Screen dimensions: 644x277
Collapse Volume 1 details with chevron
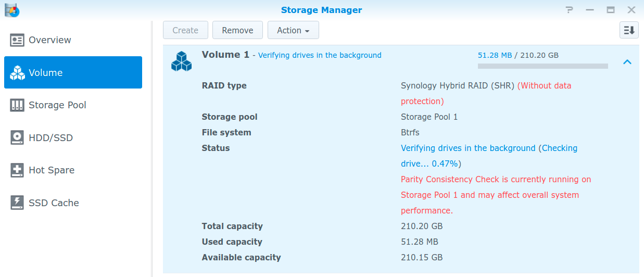pos(627,62)
